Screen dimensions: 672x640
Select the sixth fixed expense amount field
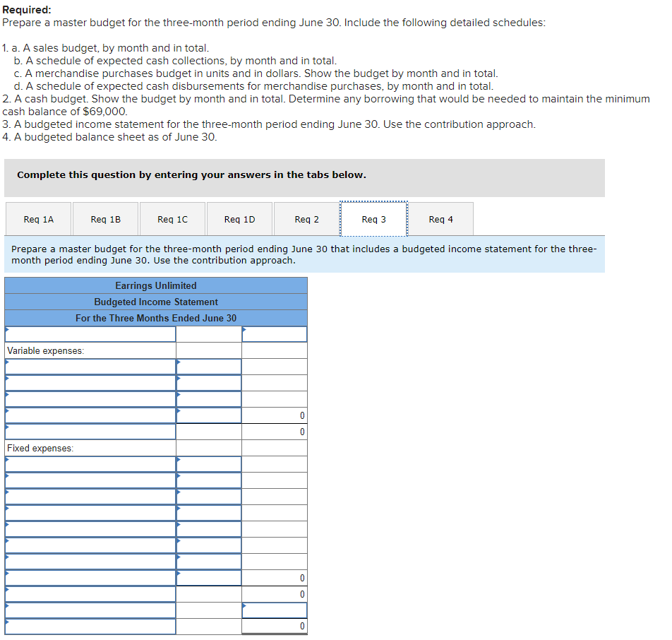(209, 545)
